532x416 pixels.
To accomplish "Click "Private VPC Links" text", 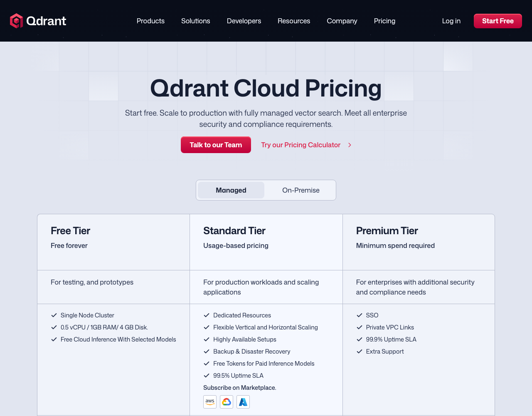I will click(390, 327).
